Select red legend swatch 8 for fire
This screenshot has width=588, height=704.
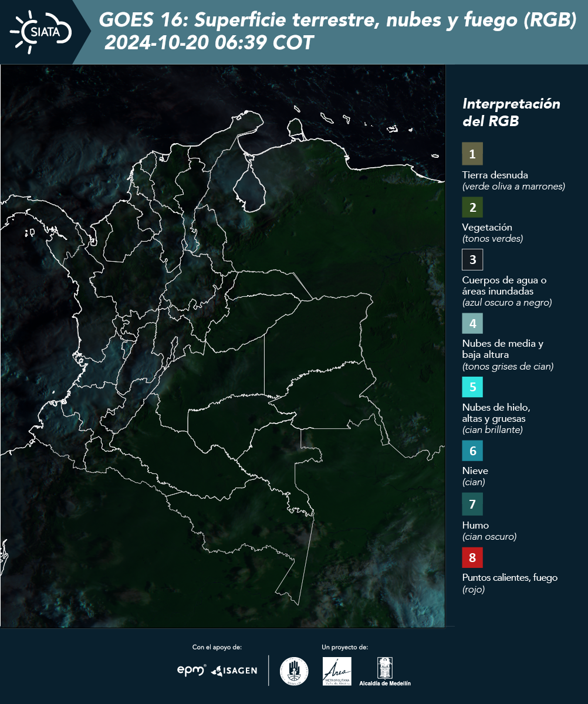coord(472,556)
